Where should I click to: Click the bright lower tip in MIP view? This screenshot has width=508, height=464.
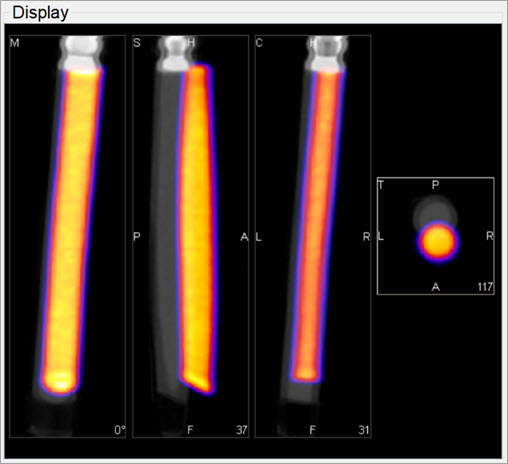(60, 382)
